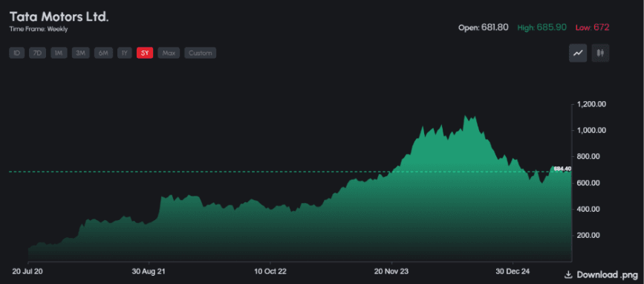
Task: Click the Low 672 value
Action: coord(592,28)
